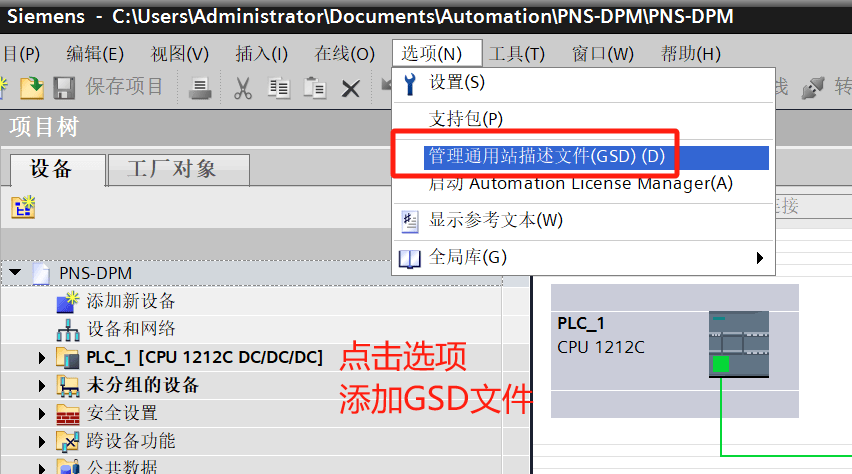This screenshot has height=474, width=852.
Task: Click the Paste clipboard icon
Action: pyautogui.click(x=315, y=88)
